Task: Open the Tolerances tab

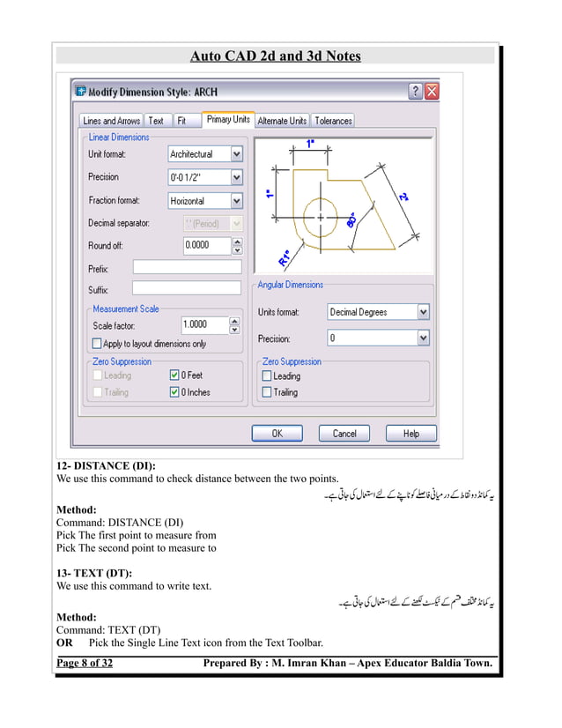Action: (333, 121)
